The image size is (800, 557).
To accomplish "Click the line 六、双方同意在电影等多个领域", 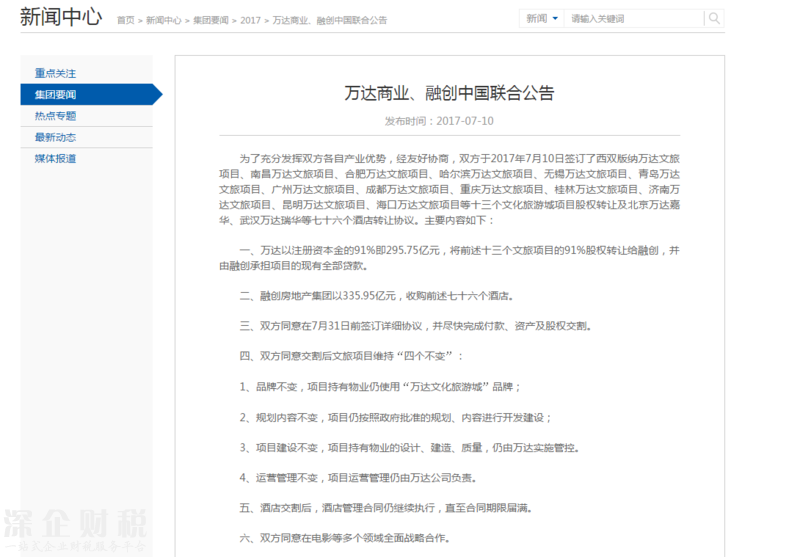I will click(x=345, y=538).
